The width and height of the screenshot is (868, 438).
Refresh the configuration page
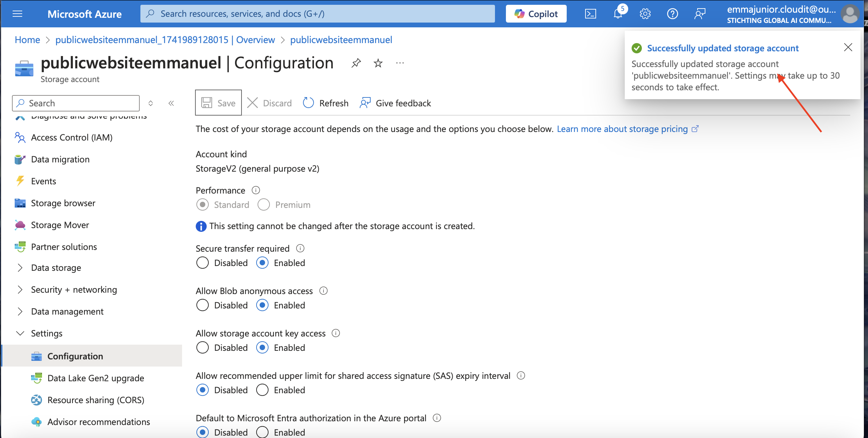click(326, 103)
